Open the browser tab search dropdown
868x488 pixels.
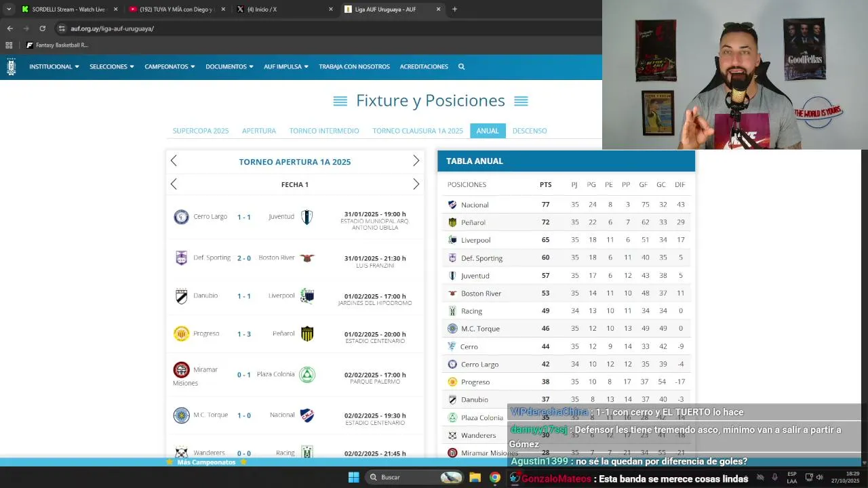(9, 9)
